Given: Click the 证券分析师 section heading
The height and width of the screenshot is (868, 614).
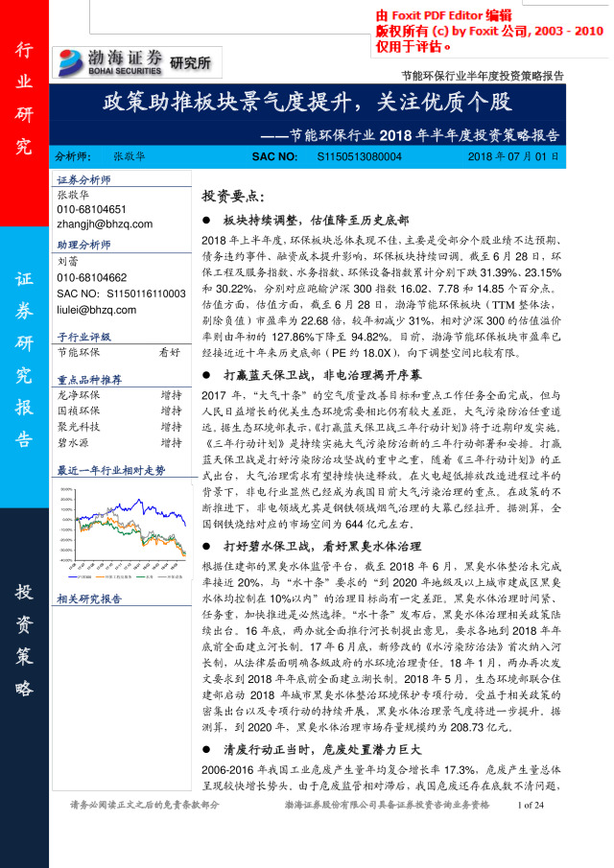Looking at the screenshot, I should [83, 180].
